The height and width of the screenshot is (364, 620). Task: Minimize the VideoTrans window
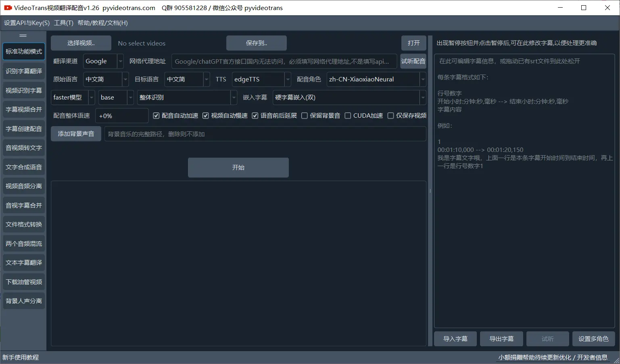point(560,8)
